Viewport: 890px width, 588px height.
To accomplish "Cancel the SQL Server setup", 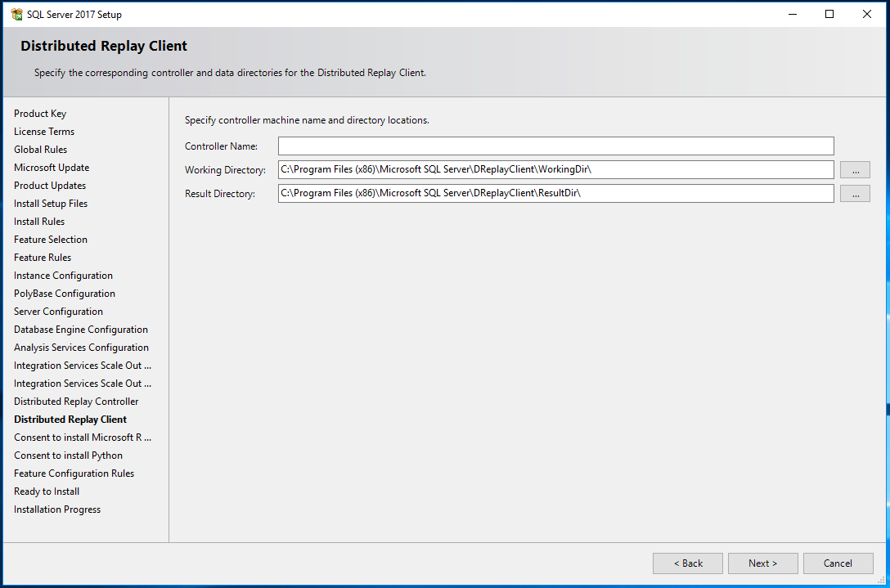I will click(x=837, y=563).
